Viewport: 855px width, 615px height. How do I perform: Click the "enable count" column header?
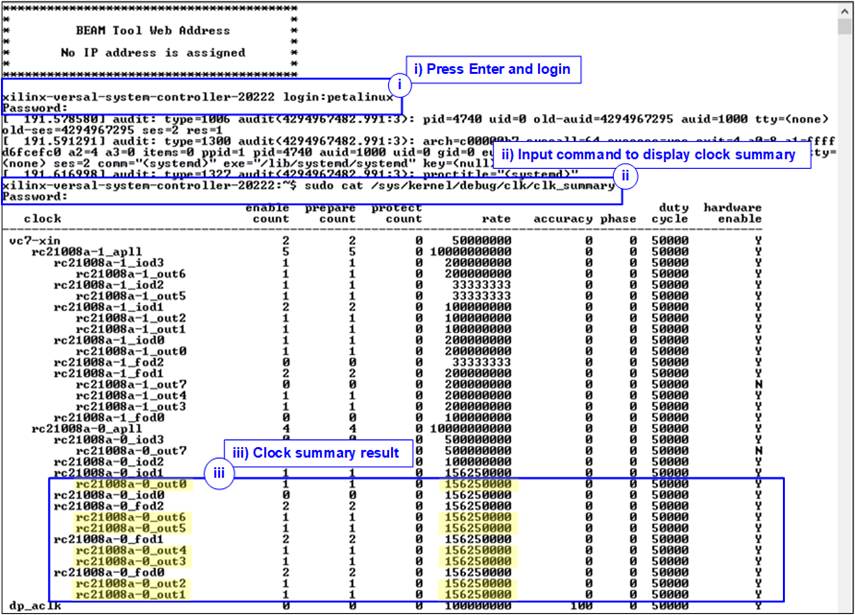pos(267,213)
